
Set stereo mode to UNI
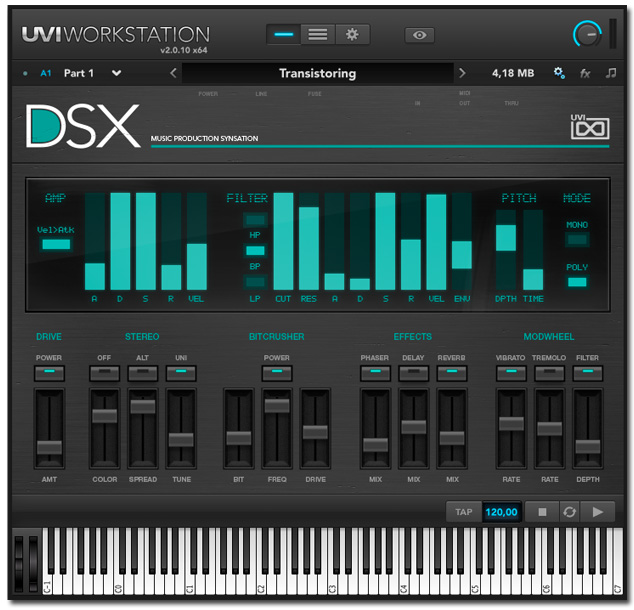tap(181, 373)
